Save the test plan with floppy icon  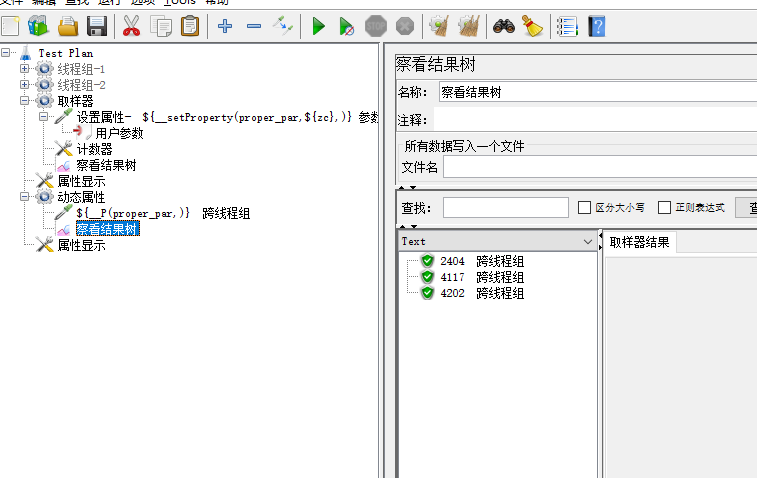pos(97,26)
